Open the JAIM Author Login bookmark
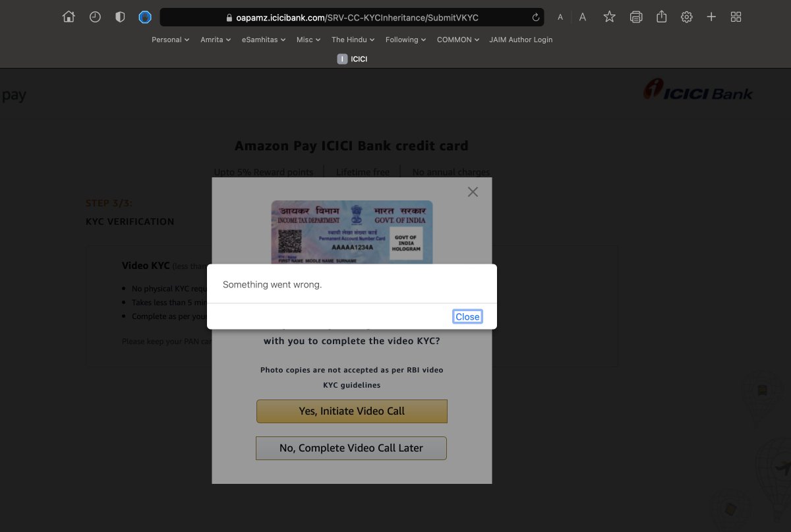The image size is (791, 532). 521,40
